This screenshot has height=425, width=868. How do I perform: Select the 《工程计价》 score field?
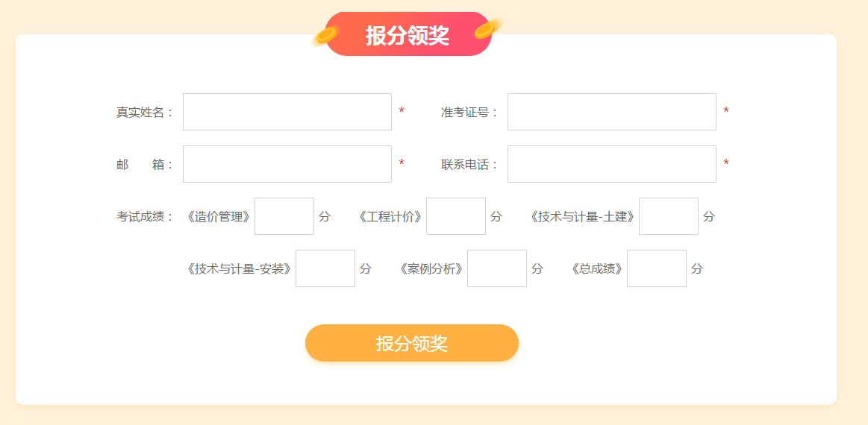(x=455, y=216)
